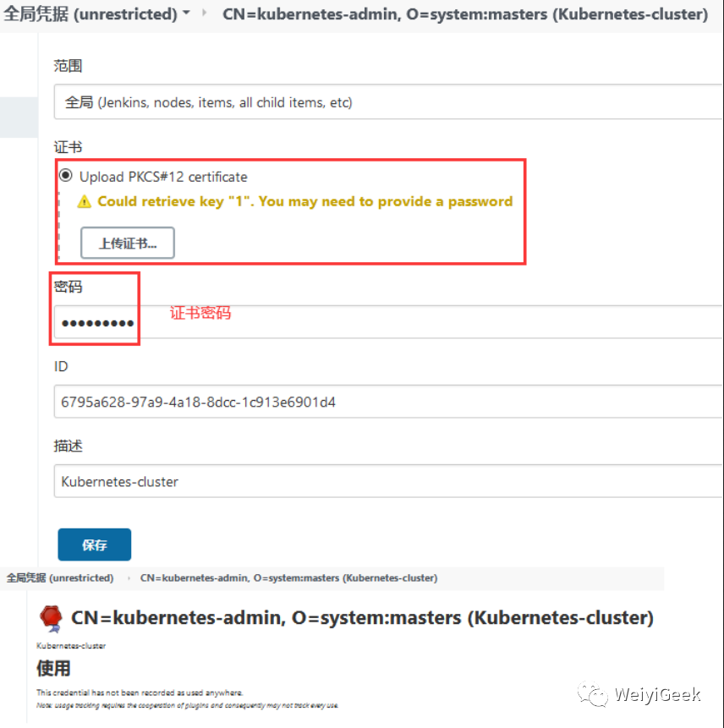Select Upload PKCS#12 certificate radio button
Viewport: 724px width, 728px height.
(x=65, y=176)
